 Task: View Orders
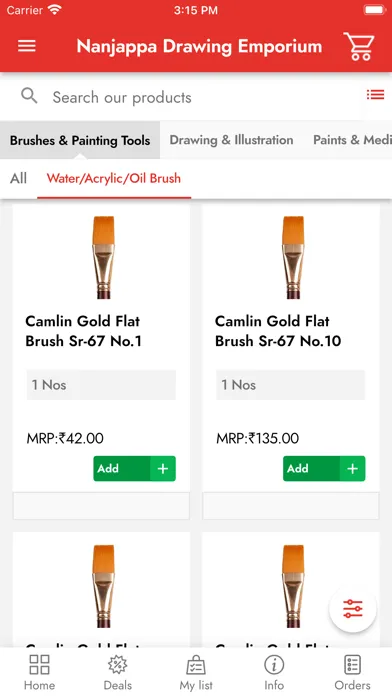pyautogui.click(x=352, y=672)
